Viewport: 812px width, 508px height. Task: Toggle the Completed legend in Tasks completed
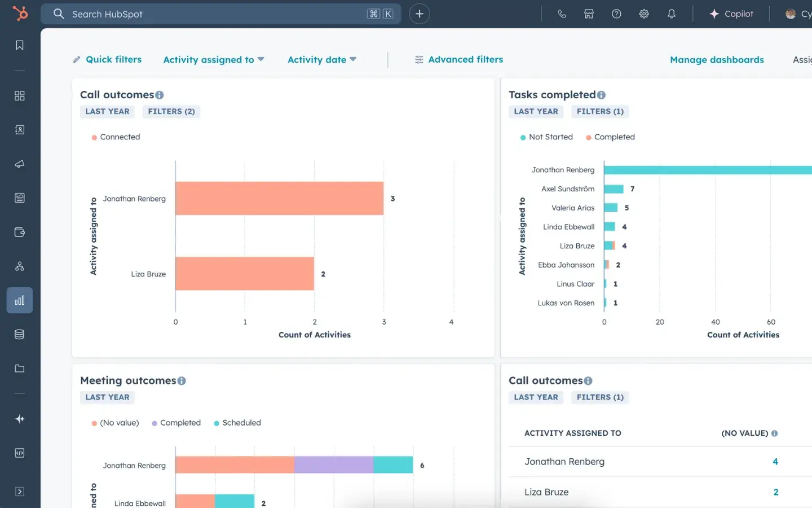tap(610, 137)
